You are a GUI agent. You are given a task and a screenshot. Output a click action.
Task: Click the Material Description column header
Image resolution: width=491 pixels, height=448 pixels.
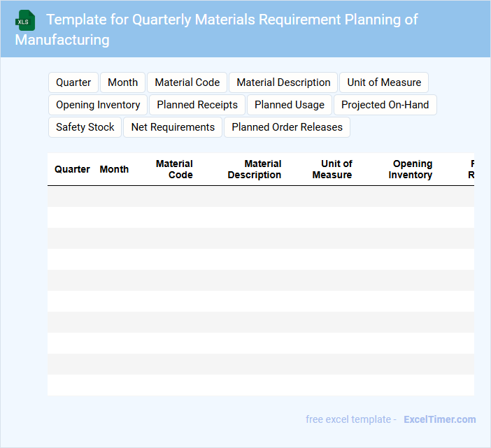pos(255,169)
